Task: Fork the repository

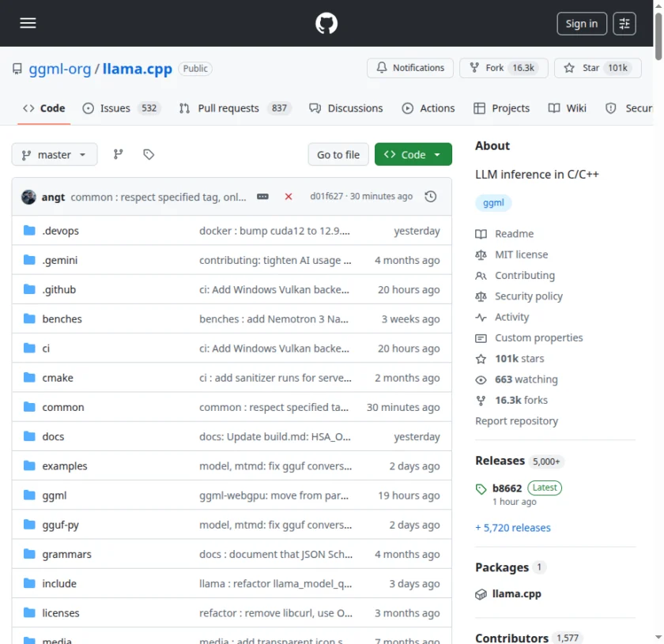Action: pyautogui.click(x=503, y=68)
